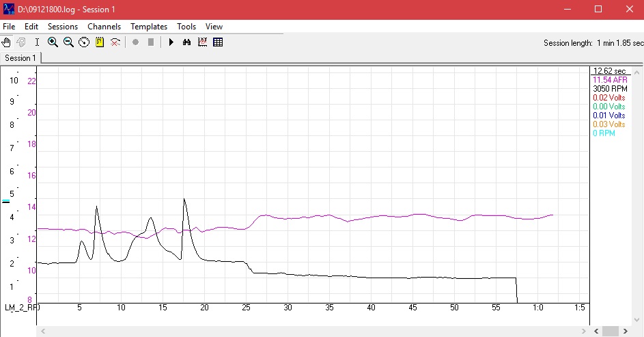The image size is (644, 337).
Task: Click the binoculars find icon
Action: (186, 42)
